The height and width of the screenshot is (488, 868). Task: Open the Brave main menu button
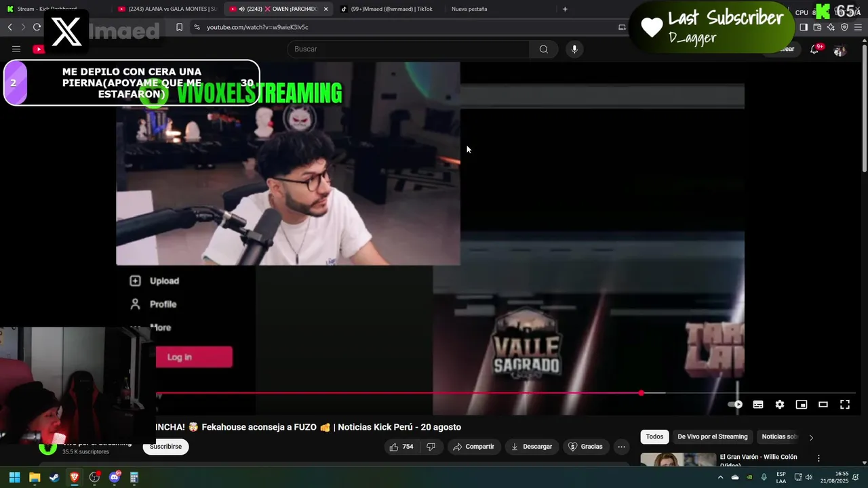click(859, 27)
